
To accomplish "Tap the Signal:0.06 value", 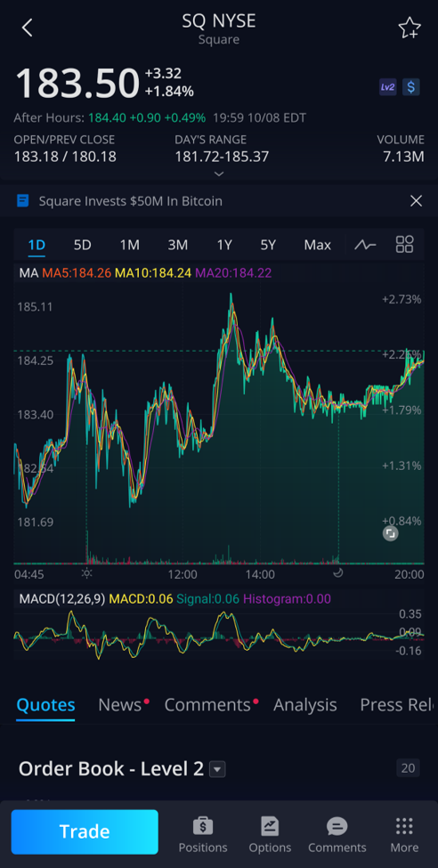I will 208,599.
